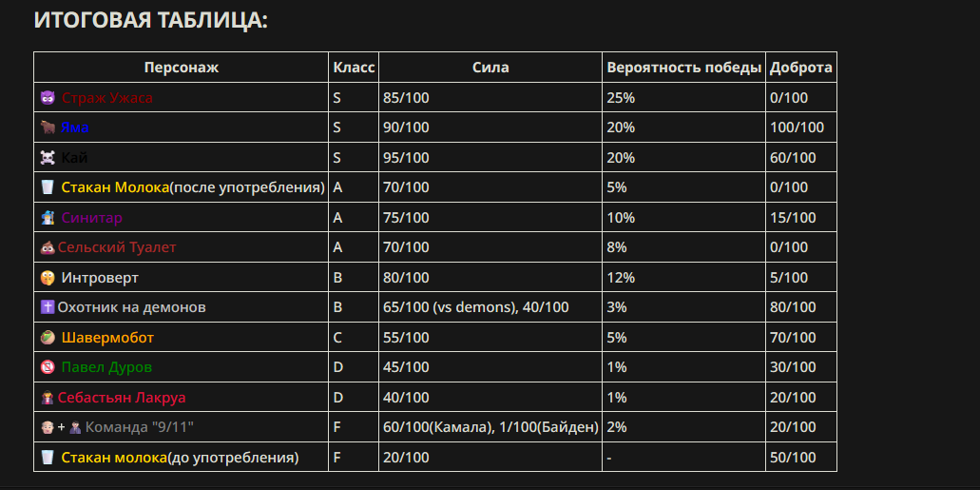Click the poop emoji next to Сельский Туалет
Screen dimensions: 980x490
[48, 247]
